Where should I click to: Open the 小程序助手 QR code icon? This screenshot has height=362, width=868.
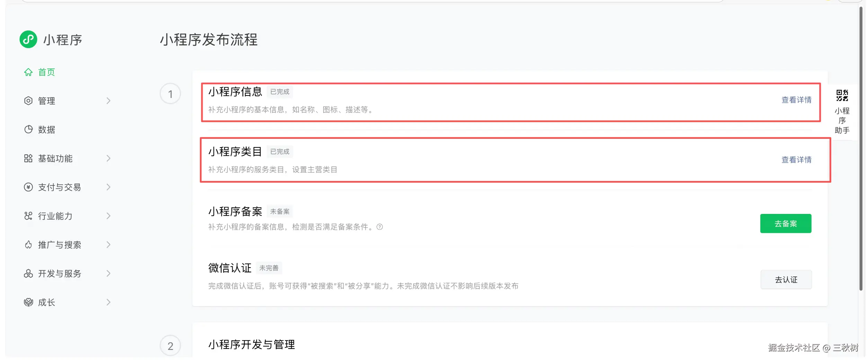click(x=842, y=96)
